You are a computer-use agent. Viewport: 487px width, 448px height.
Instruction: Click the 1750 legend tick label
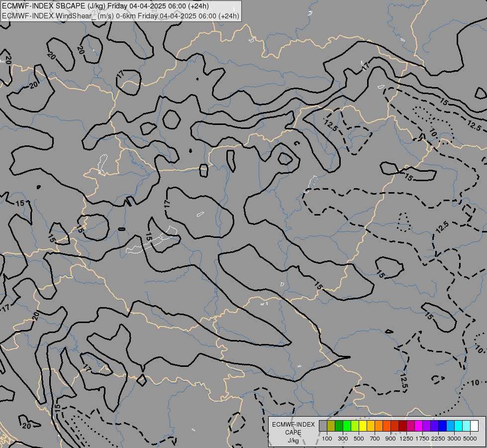(x=422, y=439)
